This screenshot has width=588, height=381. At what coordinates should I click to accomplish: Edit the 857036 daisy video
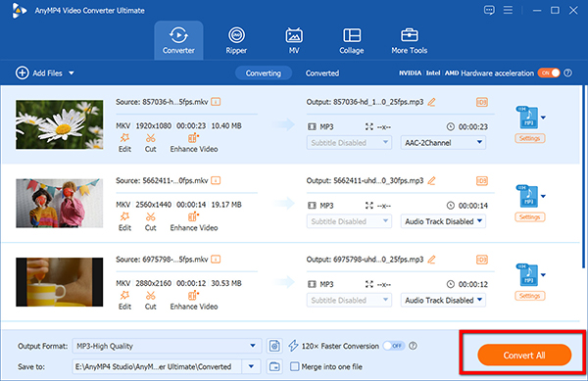tap(124, 143)
